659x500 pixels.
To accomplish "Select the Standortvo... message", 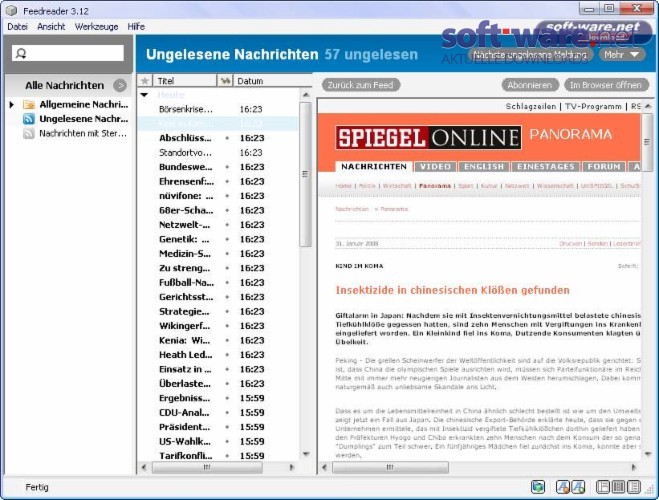I will [x=218, y=153].
